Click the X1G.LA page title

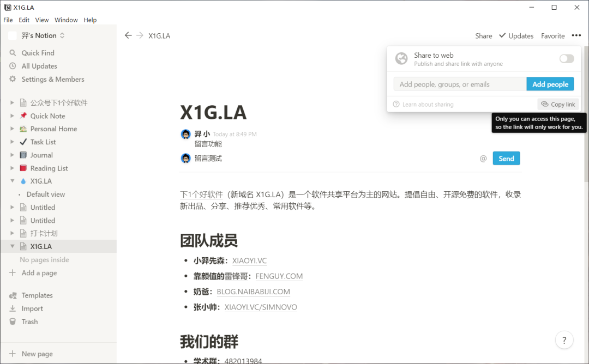(213, 112)
